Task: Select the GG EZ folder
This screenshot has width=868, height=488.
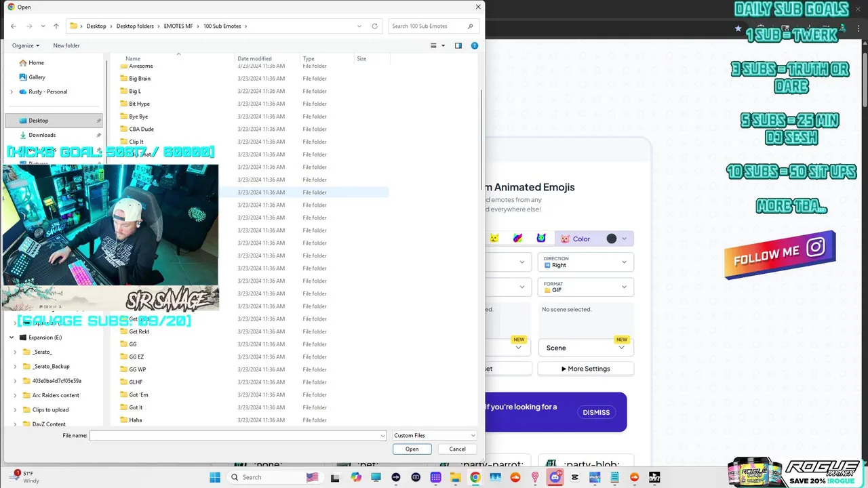Action: tap(136, 357)
